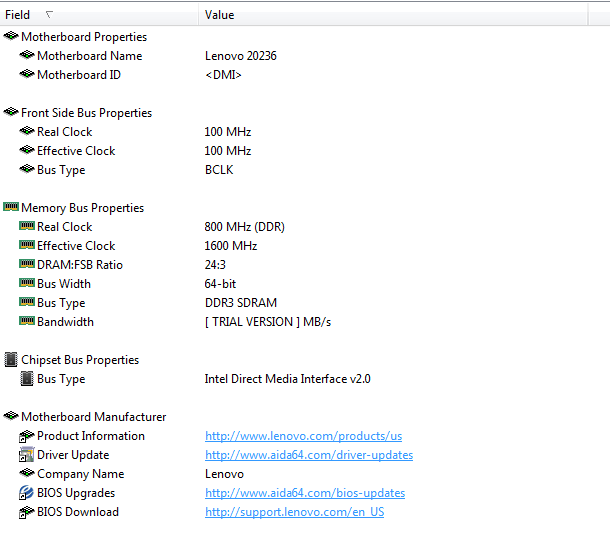
Task: Select the Front Side Bus Properties heading
Action: [x=86, y=113]
